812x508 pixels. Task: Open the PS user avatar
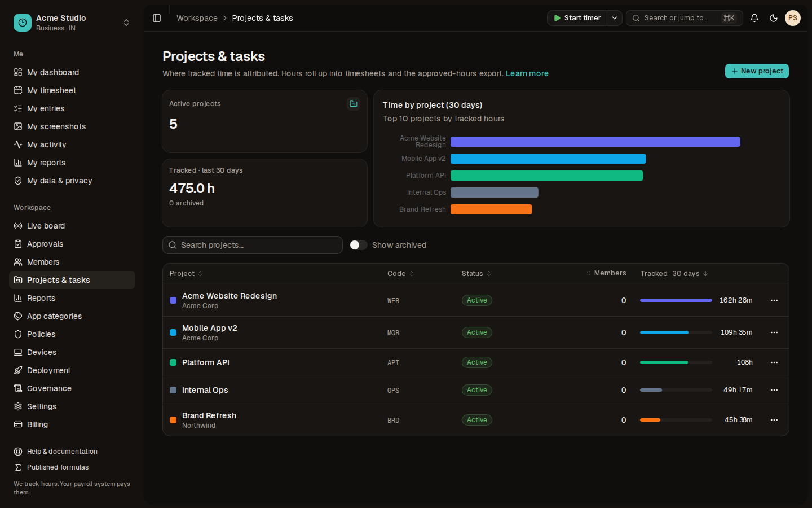[x=793, y=18]
